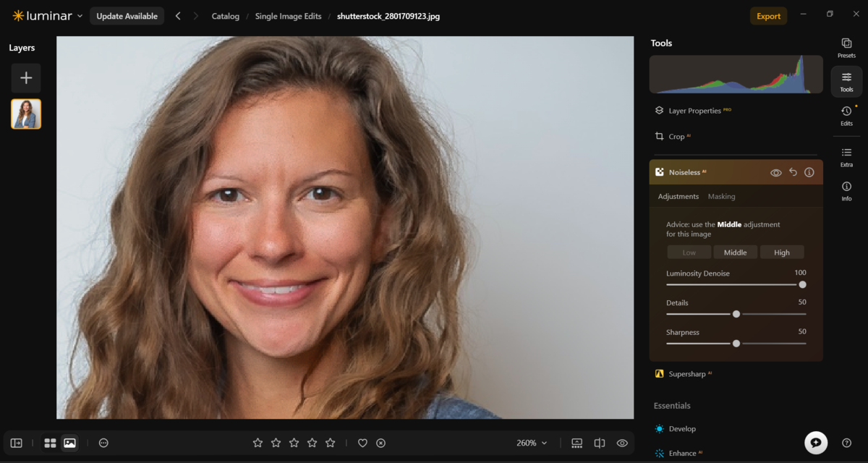Mark image as rejected
This screenshot has width=868, height=463.
point(381,443)
